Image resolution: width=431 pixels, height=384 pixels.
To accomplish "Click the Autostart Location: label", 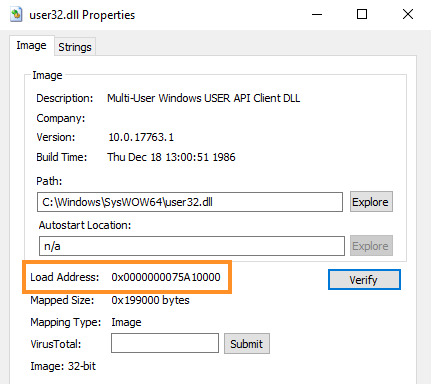I will [85, 225].
